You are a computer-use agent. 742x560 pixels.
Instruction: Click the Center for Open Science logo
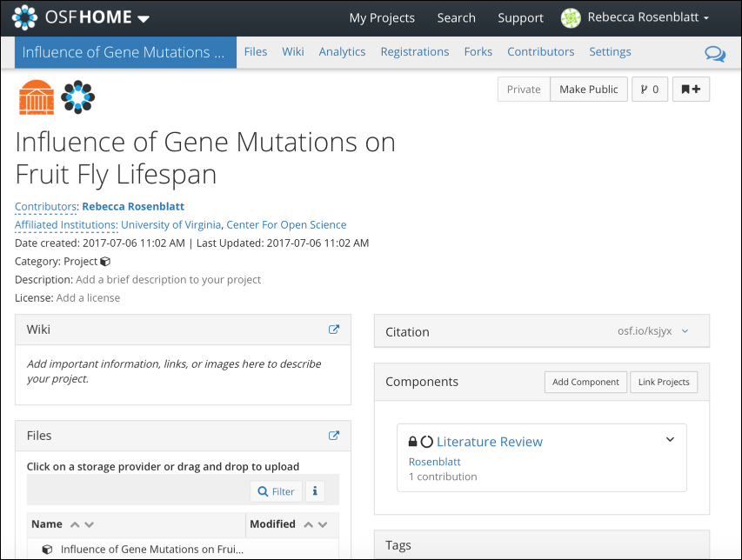(77, 97)
